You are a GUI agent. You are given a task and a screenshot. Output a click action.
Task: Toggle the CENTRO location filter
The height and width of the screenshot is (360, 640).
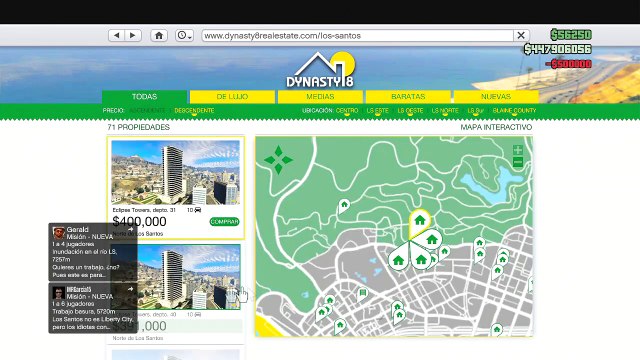pos(347,111)
